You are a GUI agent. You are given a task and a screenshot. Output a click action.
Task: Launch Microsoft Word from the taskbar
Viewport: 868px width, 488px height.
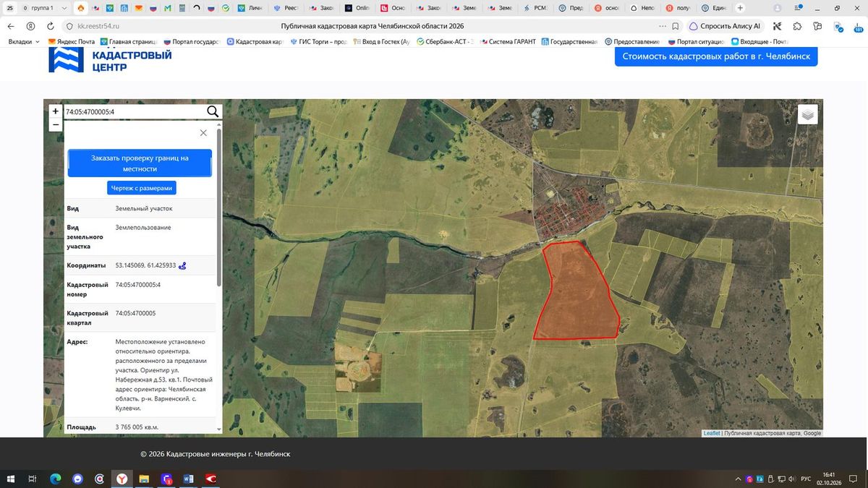[189, 479]
